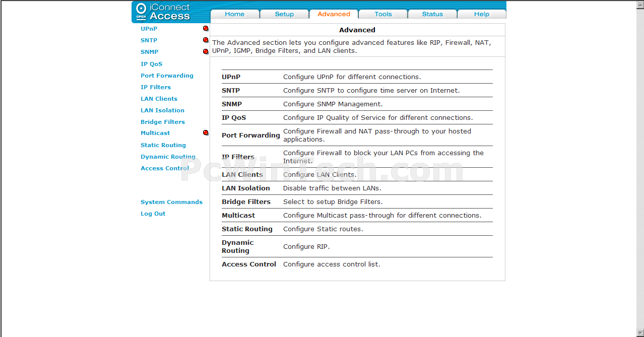
Task: Select the Advanced tab
Action: click(334, 14)
